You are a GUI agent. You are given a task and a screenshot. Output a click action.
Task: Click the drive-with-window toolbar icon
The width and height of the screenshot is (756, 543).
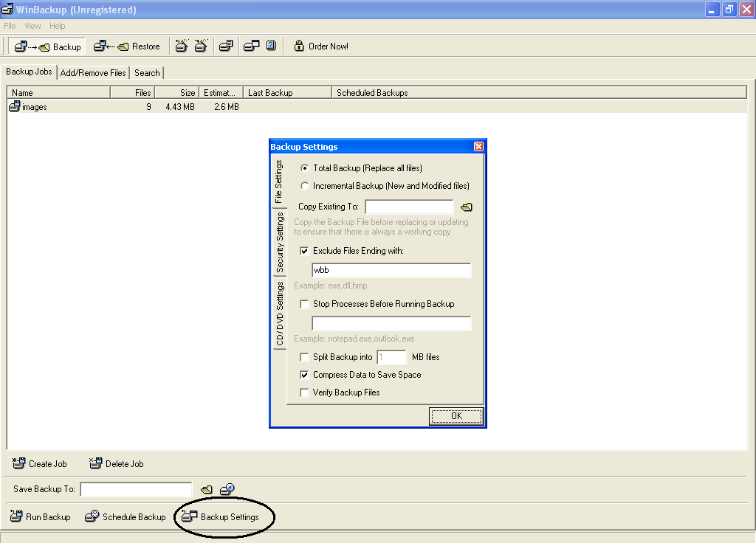pyautogui.click(x=251, y=46)
